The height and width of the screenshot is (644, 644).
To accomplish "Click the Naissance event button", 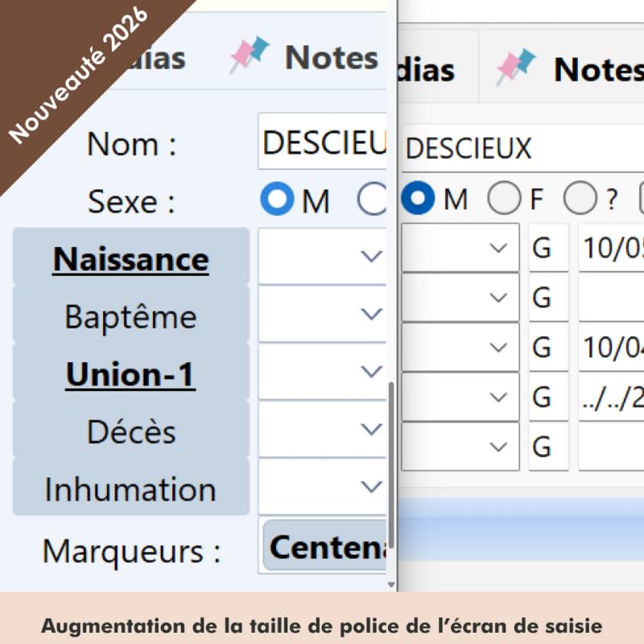I will (131, 256).
